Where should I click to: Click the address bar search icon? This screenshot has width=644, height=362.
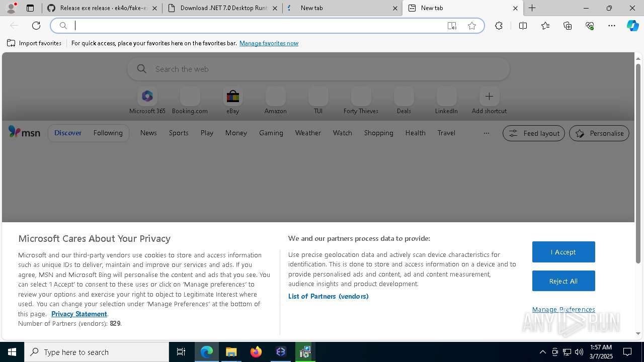pos(63,26)
